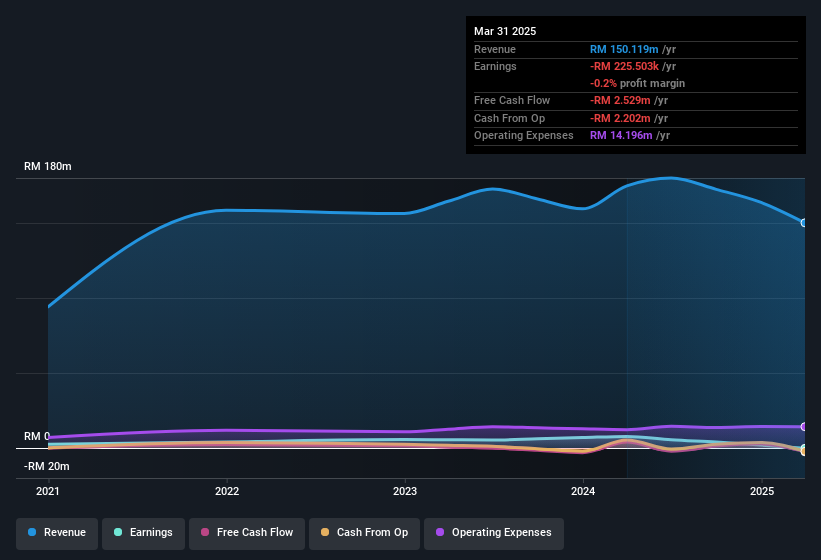Screen dimensions: 821x560
Task: Click the teal Earnings legend dot
Action: (x=118, y=532)
